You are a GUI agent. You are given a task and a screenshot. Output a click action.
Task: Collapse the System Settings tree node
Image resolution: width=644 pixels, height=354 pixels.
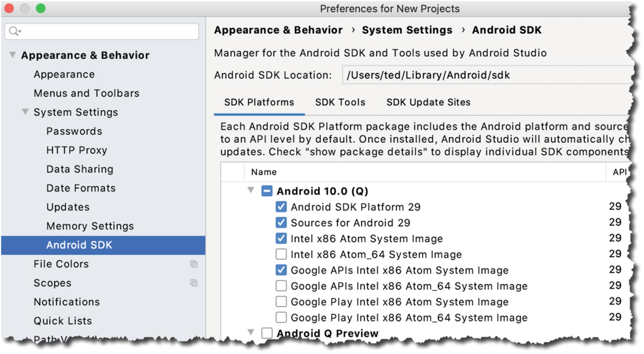tap(25, 112)
